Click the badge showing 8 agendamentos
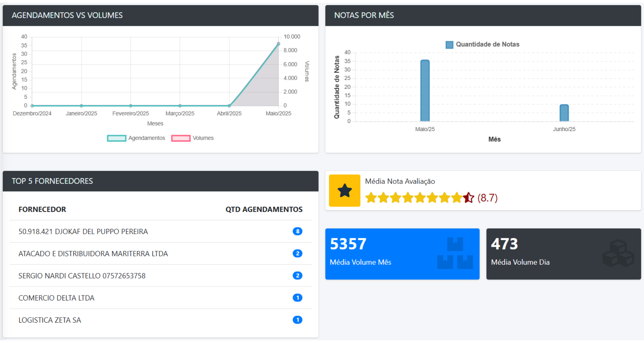The width and height of the screenshot is (644, 343). (297, 231)
